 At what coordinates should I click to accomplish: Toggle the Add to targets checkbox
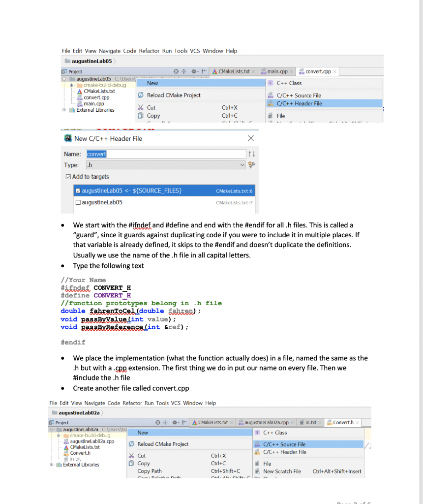pyautogui.click(x=68, y=177)
